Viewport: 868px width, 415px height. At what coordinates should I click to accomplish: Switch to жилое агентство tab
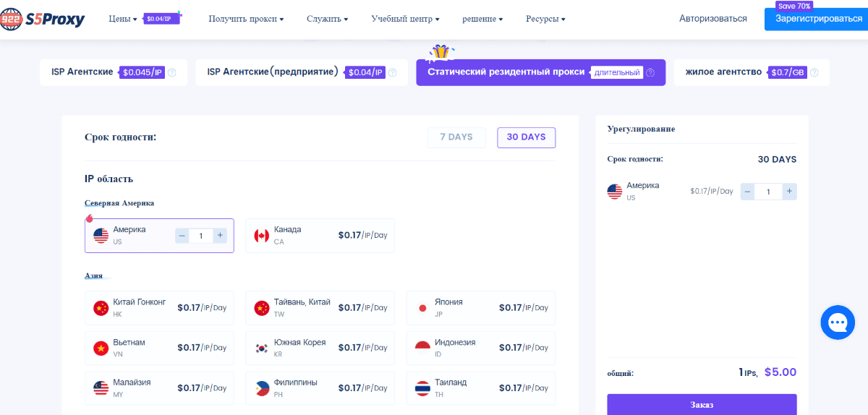pos(752,72)
